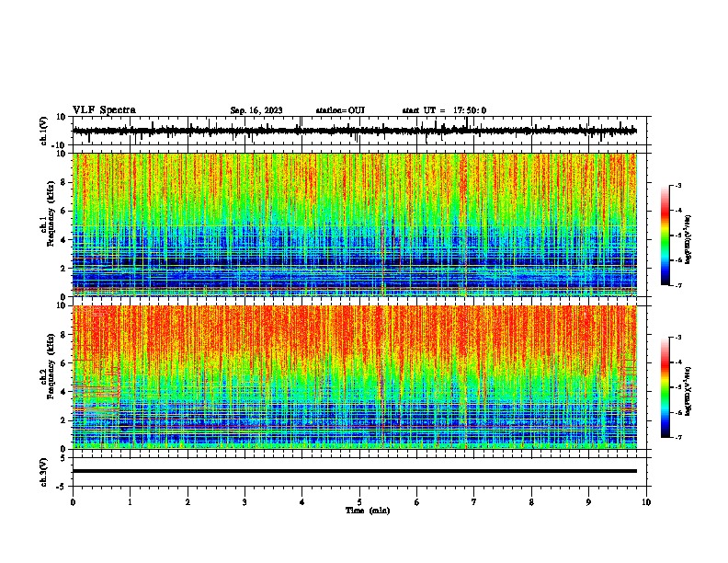Click the "VLF Spectra" title text
This screenshot has width=728, height=563.
click(104, 110)
